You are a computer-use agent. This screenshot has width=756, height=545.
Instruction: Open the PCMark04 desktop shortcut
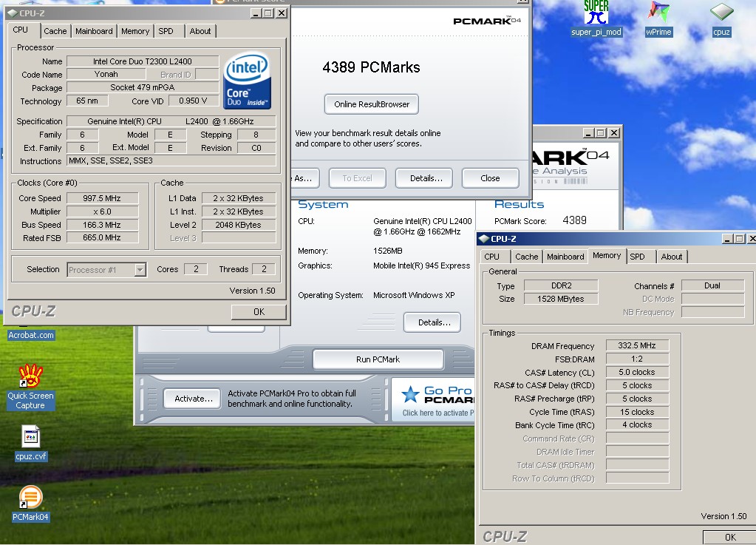point(30,504)
